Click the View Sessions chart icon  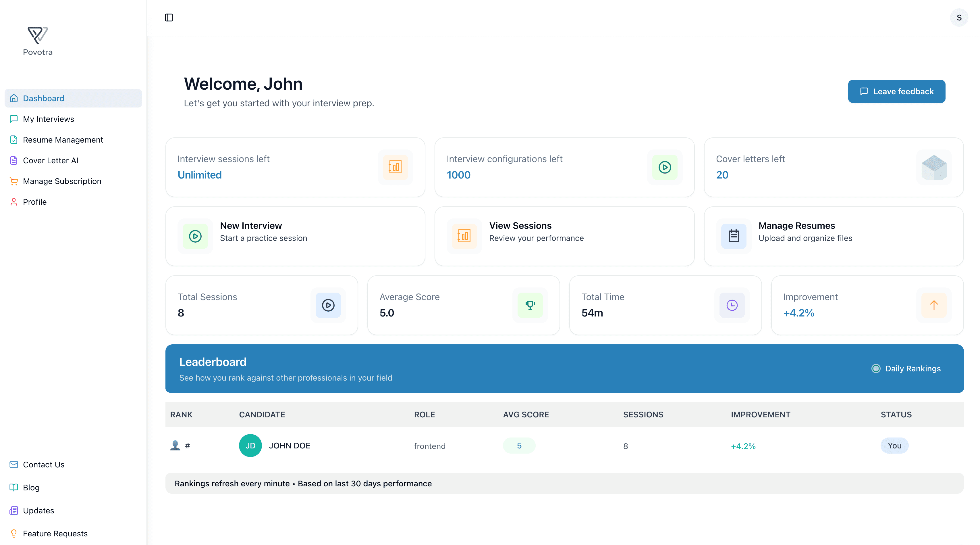(464, 236)
